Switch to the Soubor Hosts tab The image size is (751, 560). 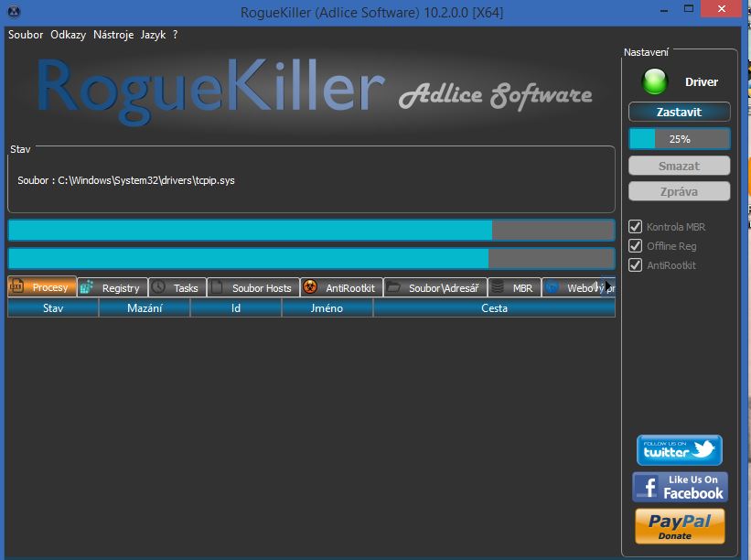point(253,287)
